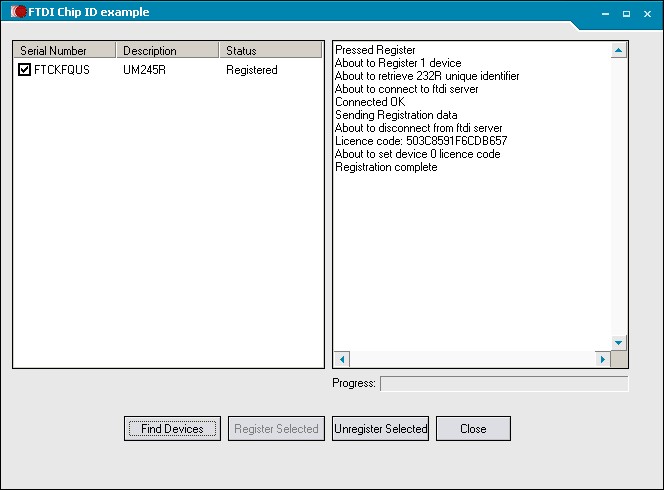This screenshot has width=664, height=490.
Task: Click the Progress bar
Action: [x=504, y=383]
